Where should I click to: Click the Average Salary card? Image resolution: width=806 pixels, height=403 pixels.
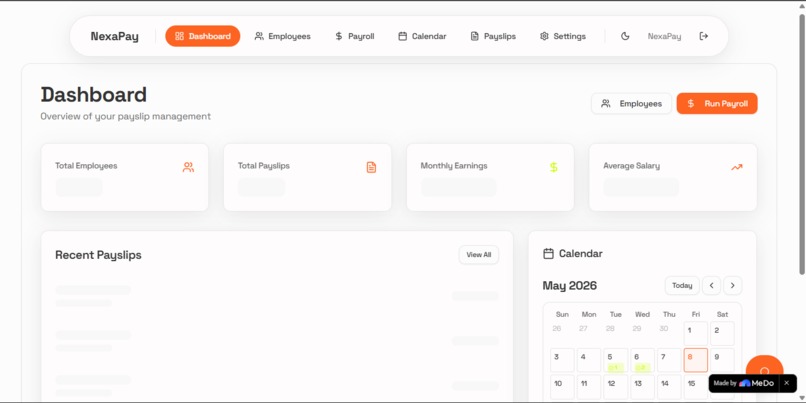pos(673,177)
